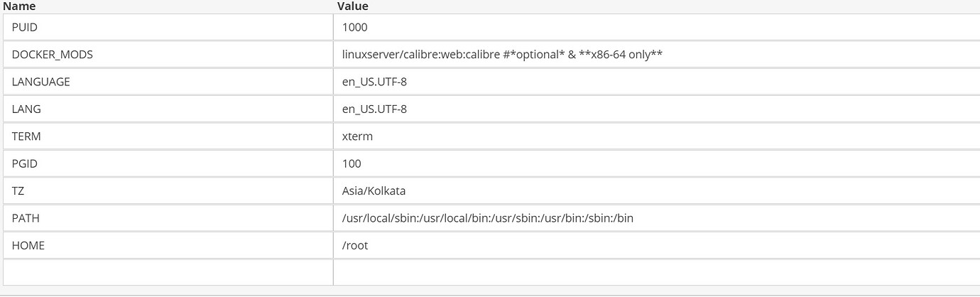Click the empty value field in last row
Viewport: 980px width, 297px height.
657,273
